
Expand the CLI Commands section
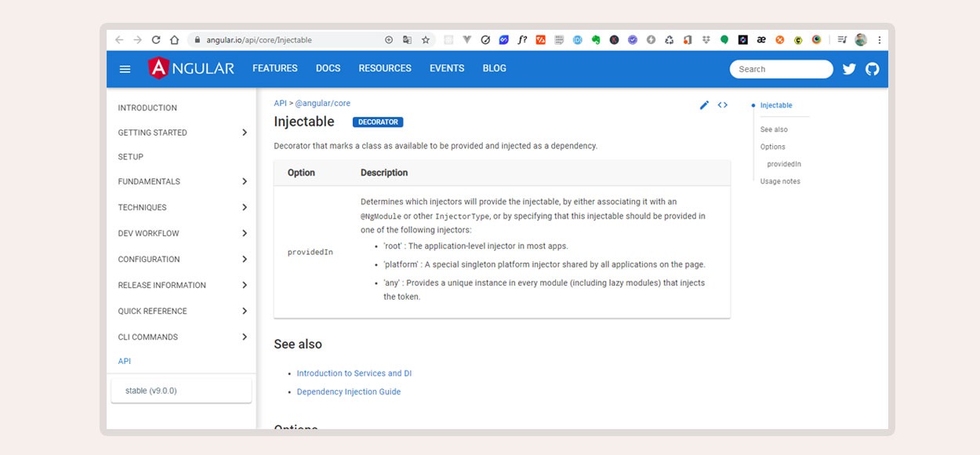point(245,337)
